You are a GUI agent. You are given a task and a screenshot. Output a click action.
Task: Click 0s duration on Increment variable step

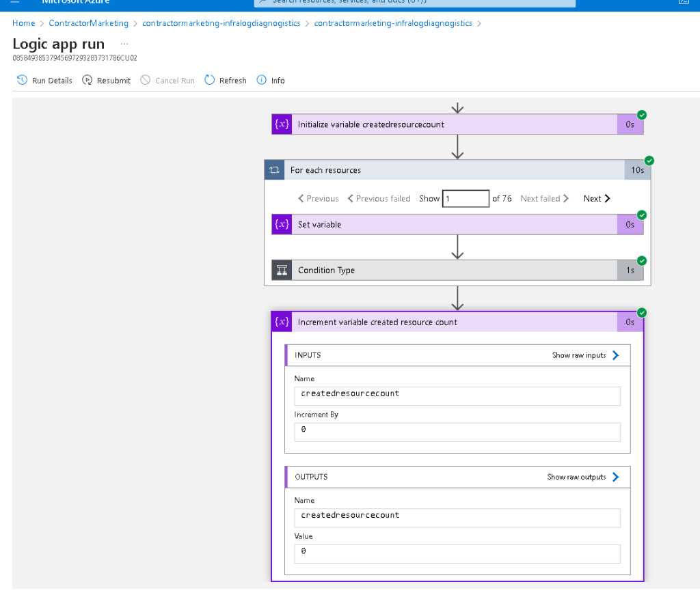[x=630, y=322]
